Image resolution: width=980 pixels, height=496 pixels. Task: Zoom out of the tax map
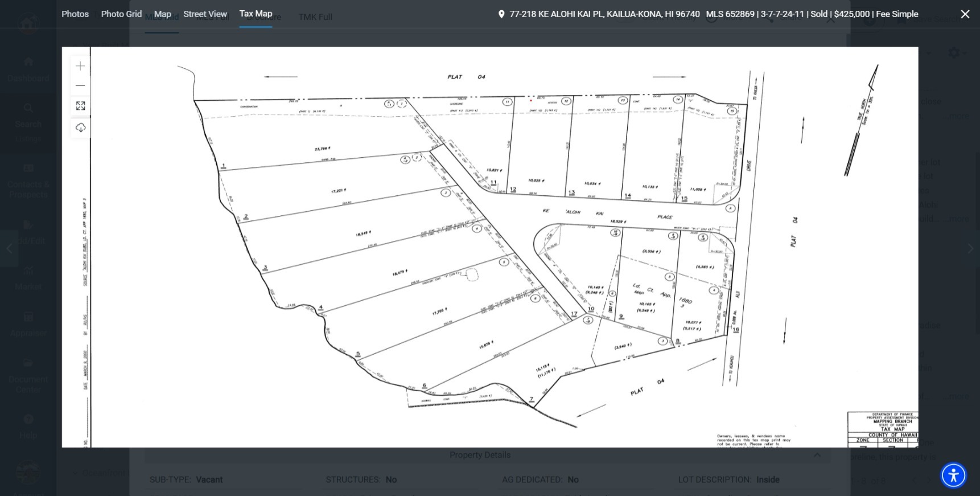[x=80, y=85]
